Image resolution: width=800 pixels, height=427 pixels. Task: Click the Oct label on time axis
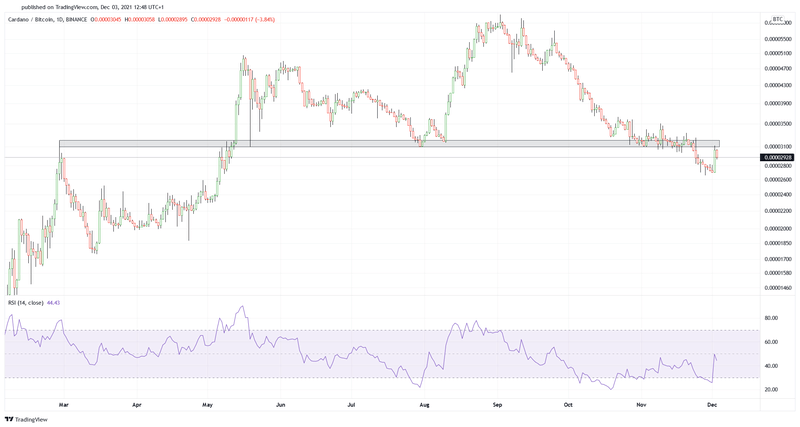568,405
